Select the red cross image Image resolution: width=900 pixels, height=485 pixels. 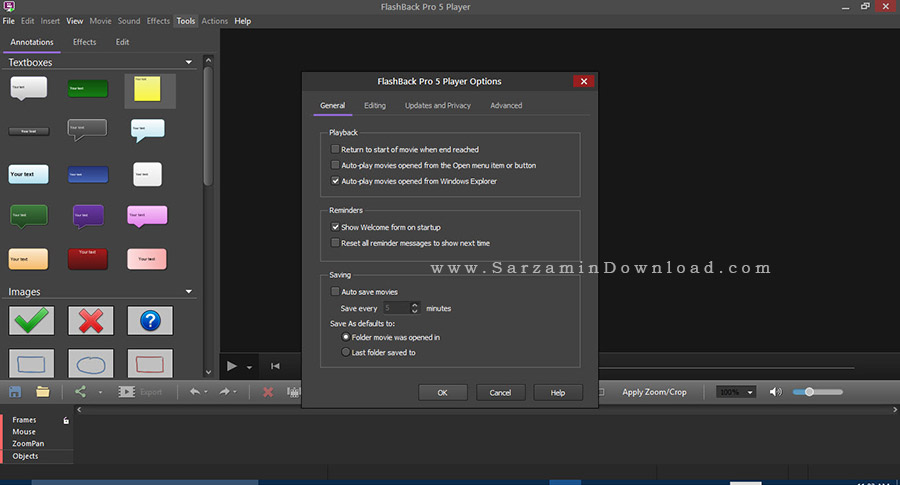[x=91, y=320]
